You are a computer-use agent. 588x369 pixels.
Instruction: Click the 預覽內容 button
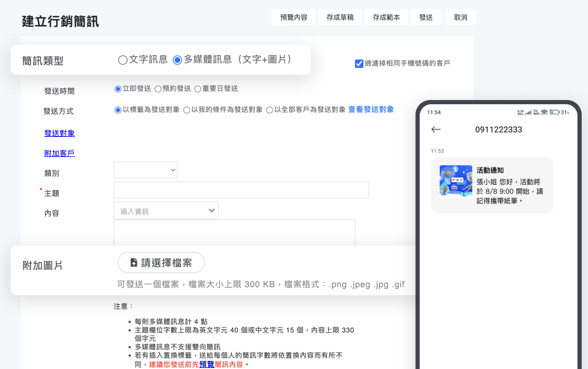[293, 17]
